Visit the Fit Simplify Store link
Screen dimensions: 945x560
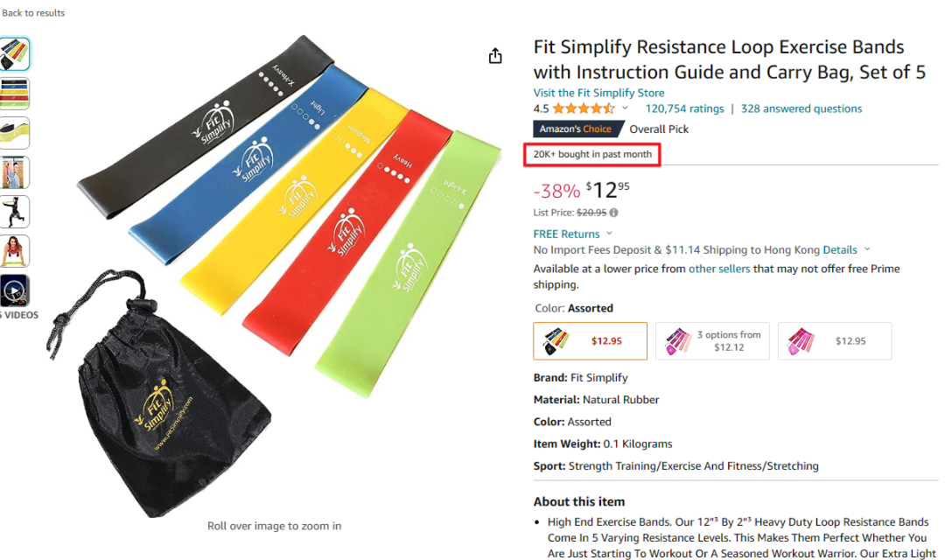598,93
